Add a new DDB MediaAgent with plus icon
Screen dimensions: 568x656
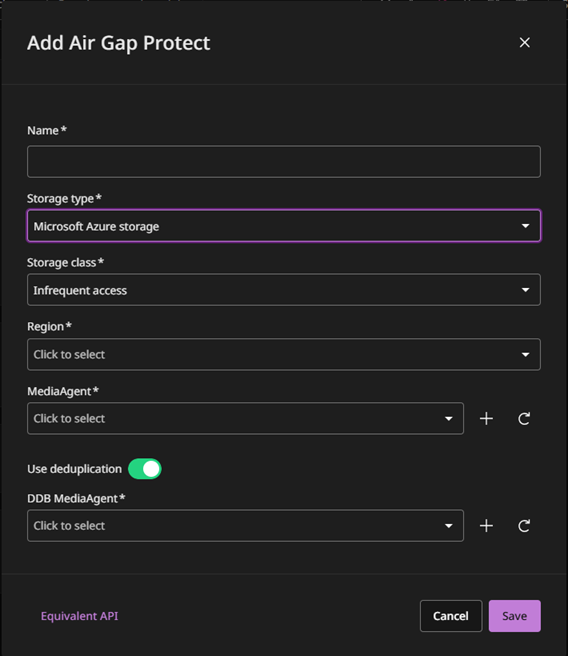coord(486,525)
